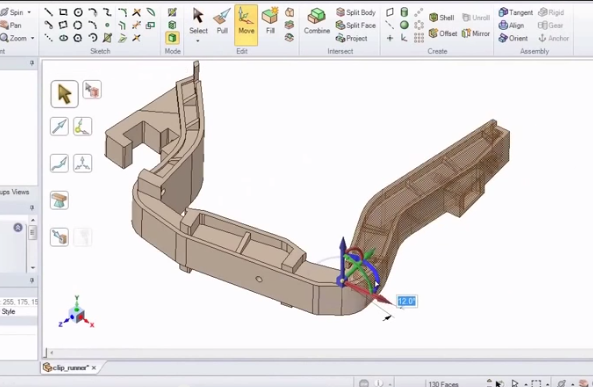Click the 12.0° angle input field

pos(407,301)
